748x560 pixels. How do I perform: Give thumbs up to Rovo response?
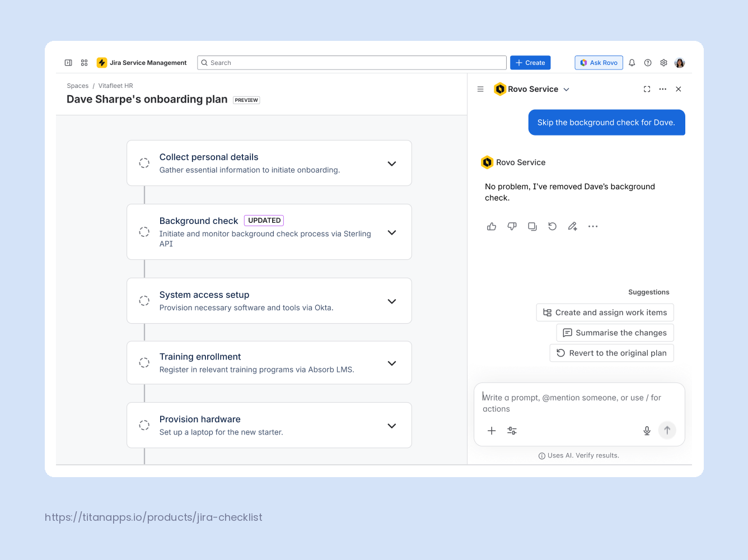(x=492, y=226)
